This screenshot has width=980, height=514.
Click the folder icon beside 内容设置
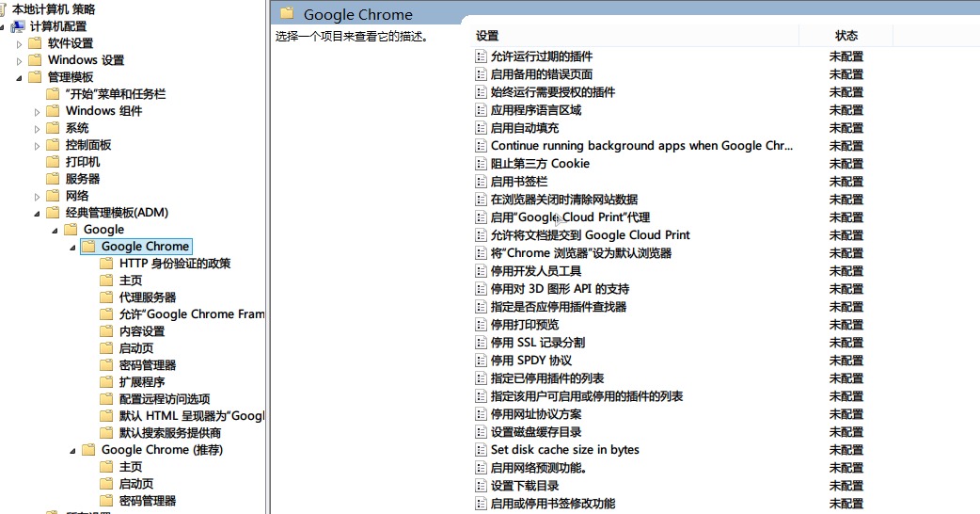pyautogui.click(x=107, y=330)
